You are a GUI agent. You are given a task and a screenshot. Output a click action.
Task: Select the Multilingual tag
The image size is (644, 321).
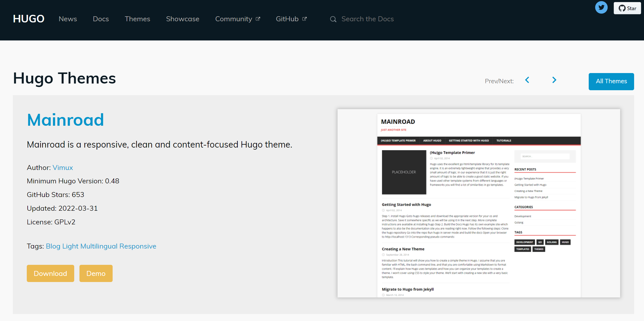[99, 246]
